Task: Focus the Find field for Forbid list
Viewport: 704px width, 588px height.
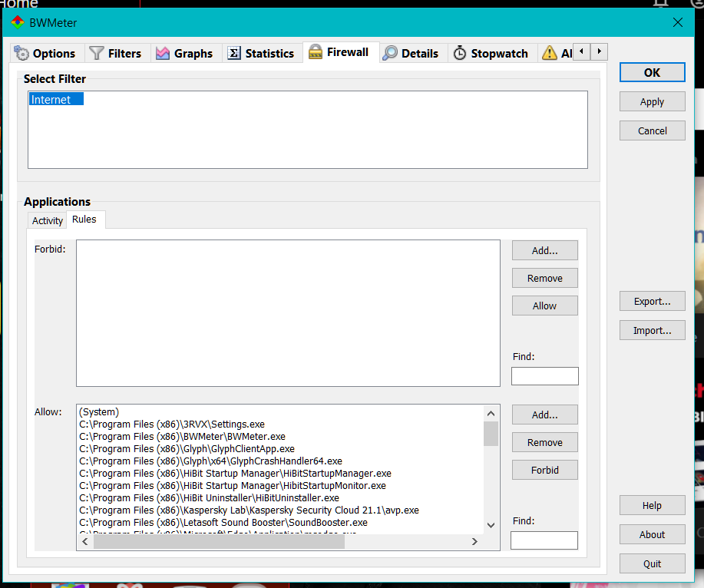Action: coord(544,376)
